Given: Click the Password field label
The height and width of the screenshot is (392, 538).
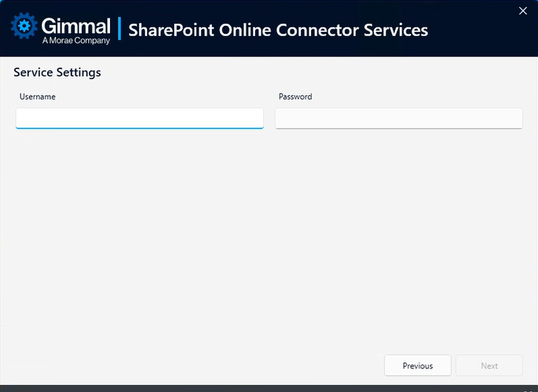Looking at the screenshot, I should pyautogui.click(x=295, y=97).
